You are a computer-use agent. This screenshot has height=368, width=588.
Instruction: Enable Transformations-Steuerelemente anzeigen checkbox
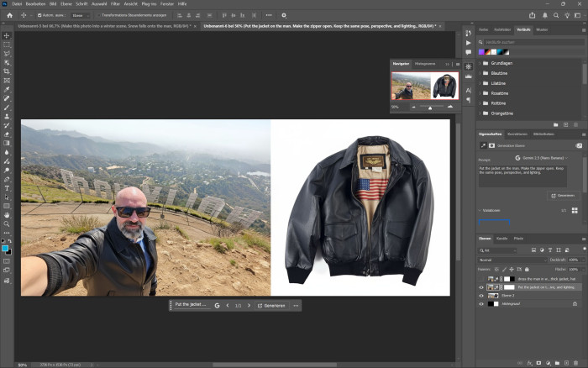(97, 14)
